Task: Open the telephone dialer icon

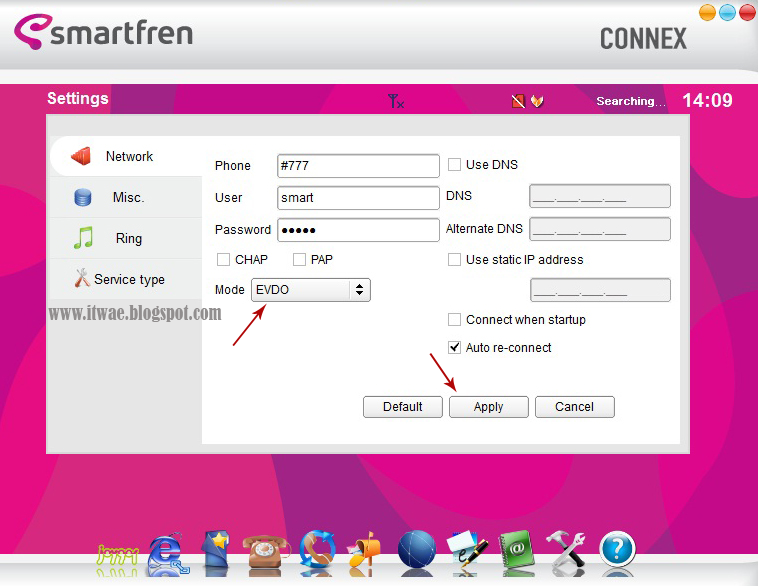Action: click(x=264, y=552)
